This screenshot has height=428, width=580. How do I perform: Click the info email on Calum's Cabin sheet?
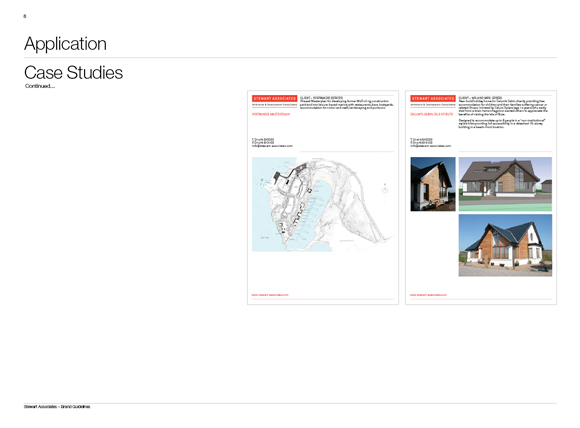pyautogui.click(x=431, y=146)
